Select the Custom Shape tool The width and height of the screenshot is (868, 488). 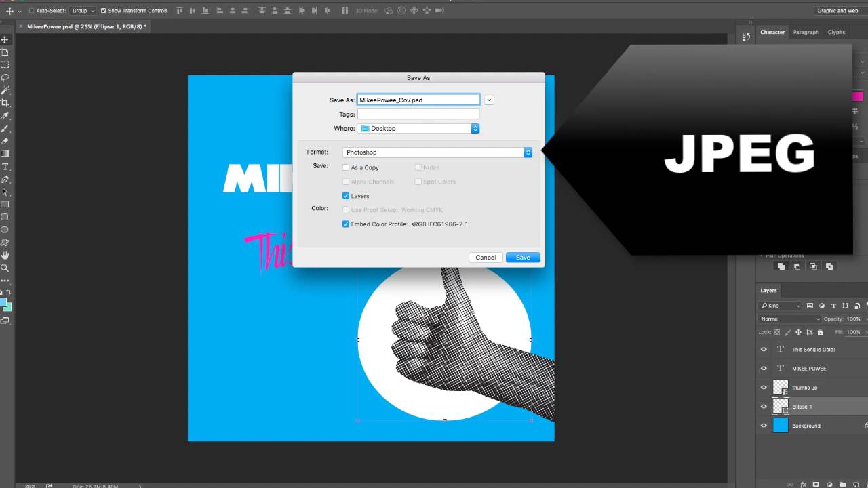coord(5,243)
